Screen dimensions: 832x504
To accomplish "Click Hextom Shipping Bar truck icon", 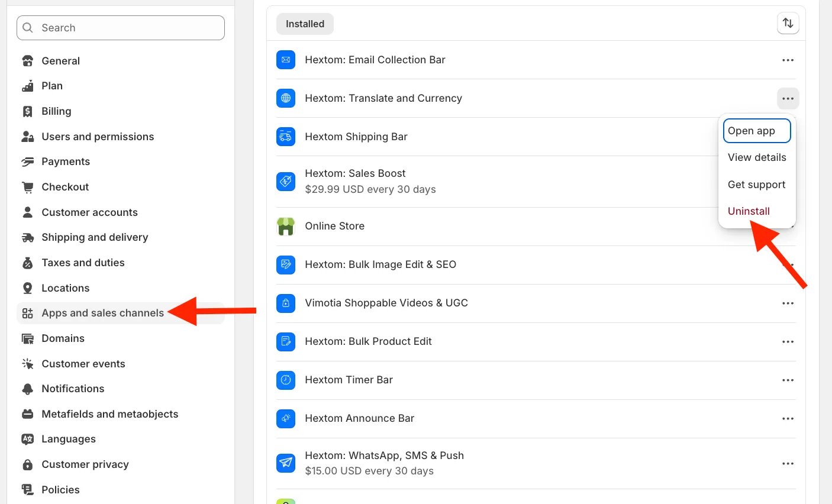I will click(286, 137).
